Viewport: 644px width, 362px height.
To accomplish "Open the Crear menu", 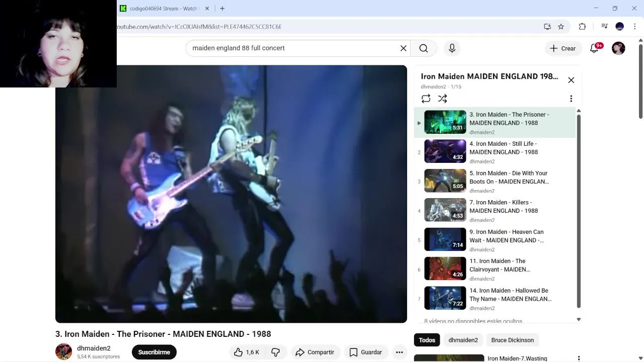I will 562,48.
